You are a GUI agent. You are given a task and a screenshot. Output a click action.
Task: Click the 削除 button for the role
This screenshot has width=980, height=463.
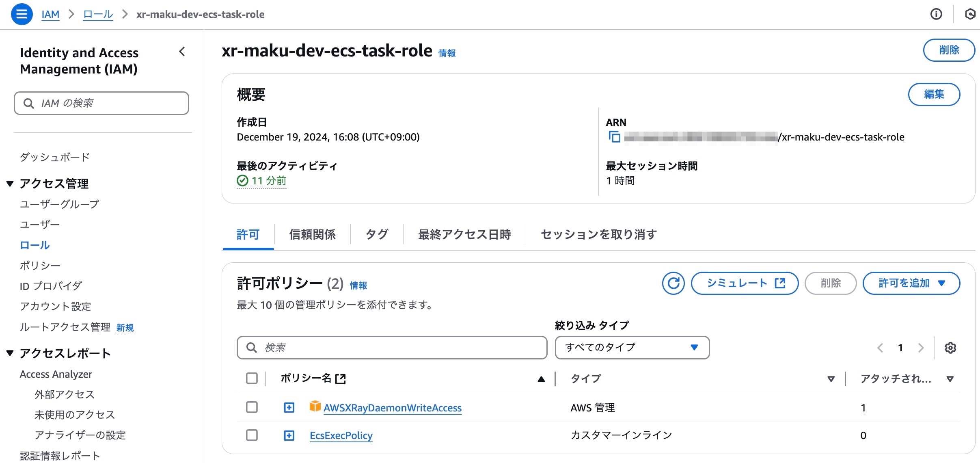click(x=949, y=50)
